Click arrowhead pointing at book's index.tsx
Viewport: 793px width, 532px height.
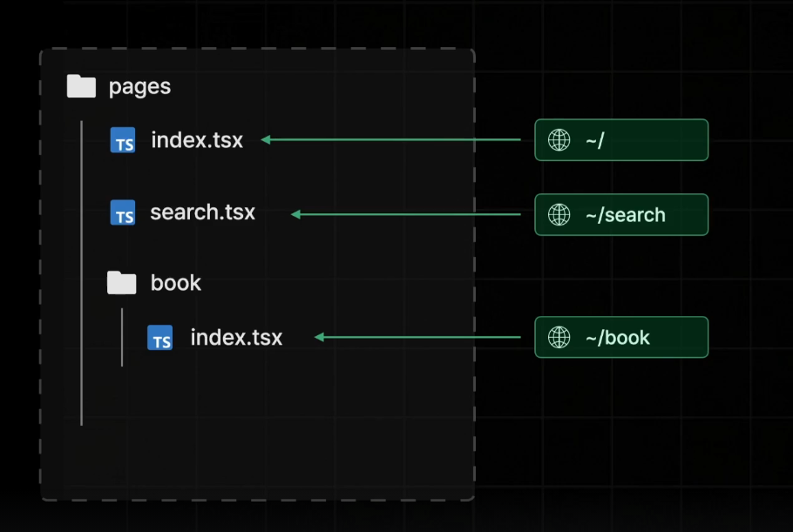319,337
